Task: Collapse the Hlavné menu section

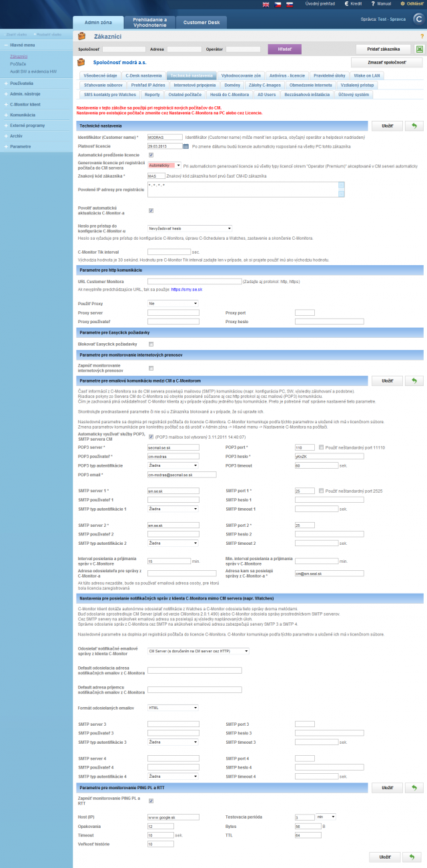Action: pyautogui.click(x=36, y=45)
